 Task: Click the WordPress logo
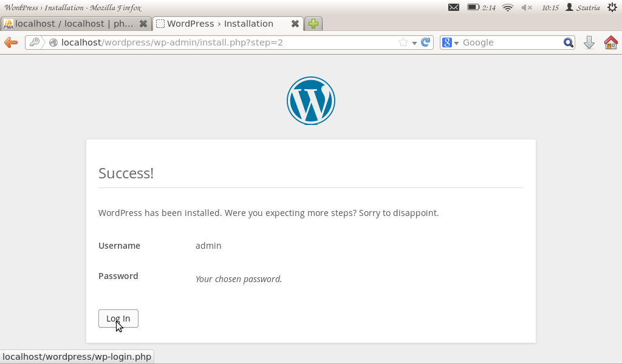tap(311, 101)
